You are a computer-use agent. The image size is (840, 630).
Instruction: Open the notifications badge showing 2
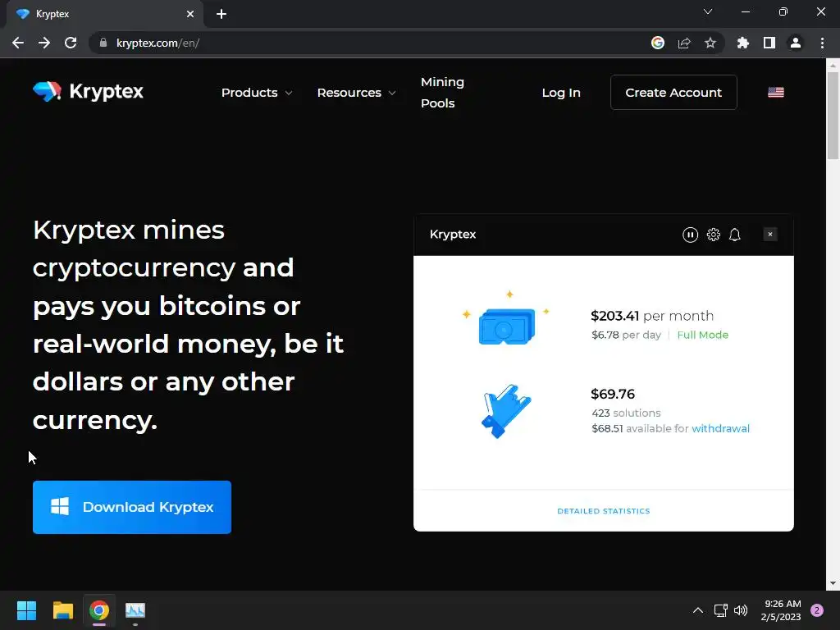(x=817, y=610)
